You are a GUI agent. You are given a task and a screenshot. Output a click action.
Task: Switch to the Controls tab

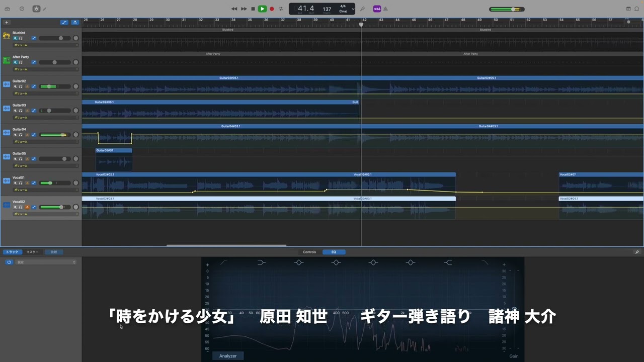tap(309, 252)
